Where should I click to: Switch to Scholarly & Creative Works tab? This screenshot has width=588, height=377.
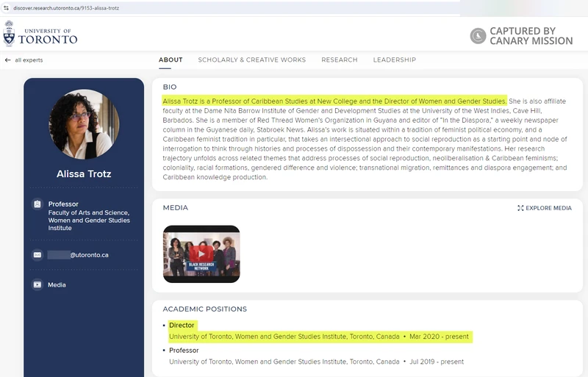point(251,60)
